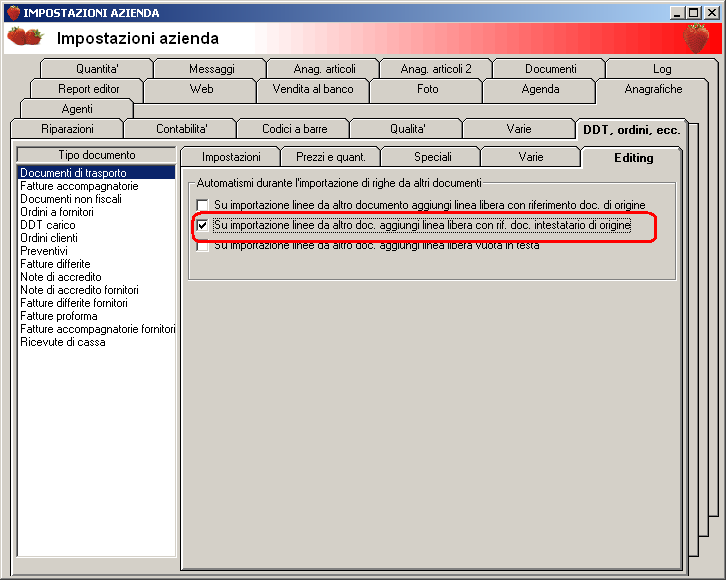Open the inner Impostazioni sub-tab
Image resolution: width=726 pixels, height=580 pixels.
[x=231, y=157]
